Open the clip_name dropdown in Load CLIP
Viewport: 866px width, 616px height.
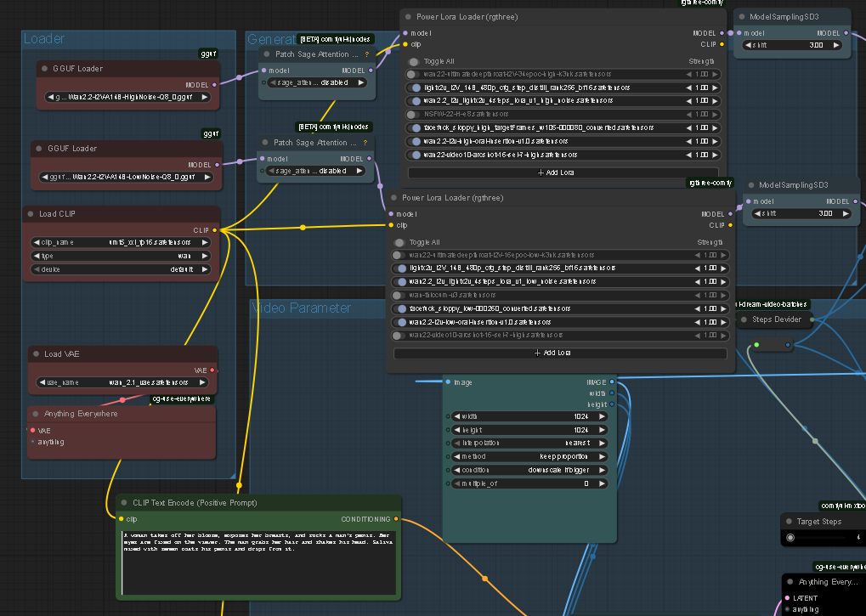[122, 242]
